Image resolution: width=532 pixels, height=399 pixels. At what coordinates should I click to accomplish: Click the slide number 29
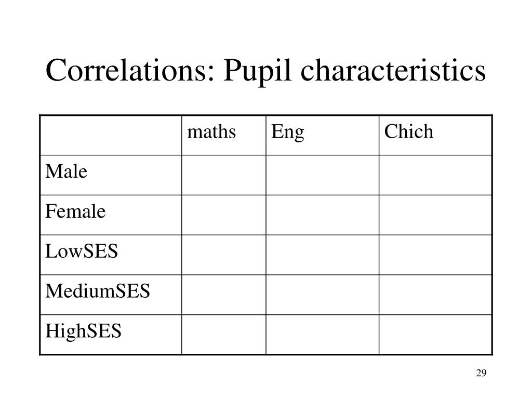(481, 373)
